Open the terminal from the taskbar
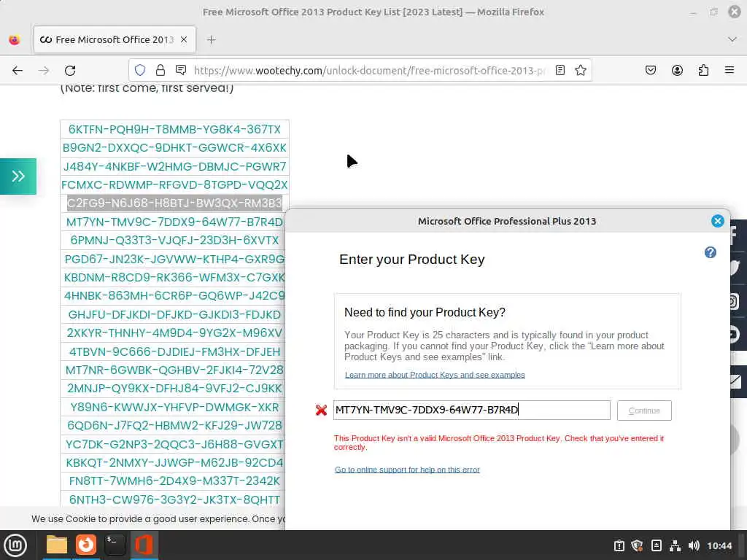747x560 pixels. (115, 545)
